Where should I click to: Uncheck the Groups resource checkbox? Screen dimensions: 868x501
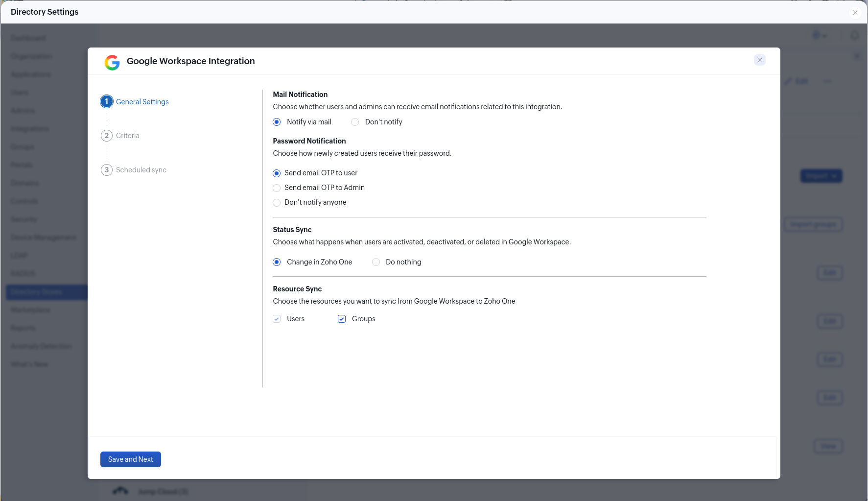tap(342, 319)
